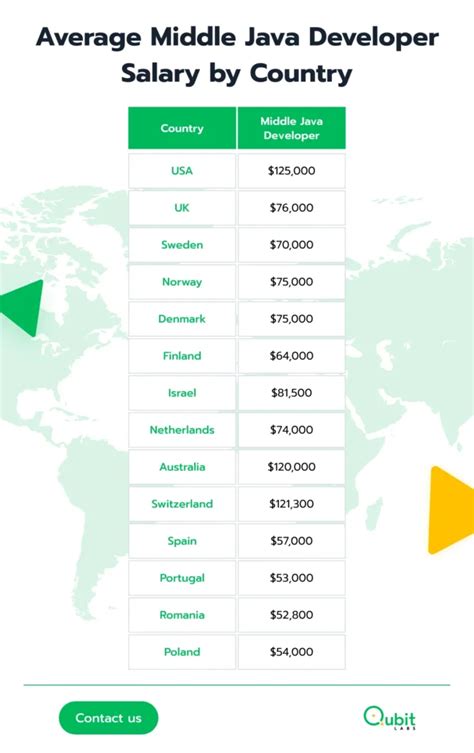Click the yellow triangle on the right edge

(450, 510)
